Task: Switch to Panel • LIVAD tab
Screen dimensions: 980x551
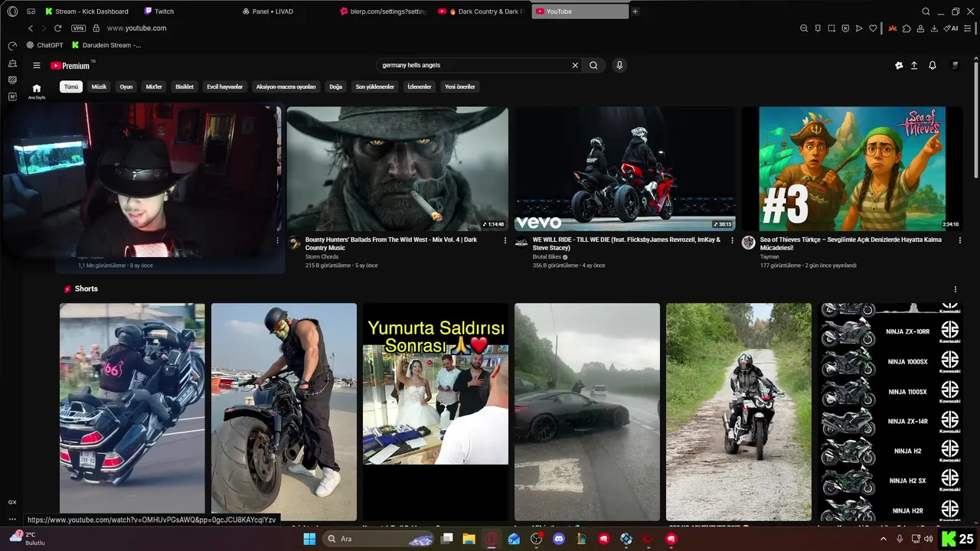Action: pos(268,11)
